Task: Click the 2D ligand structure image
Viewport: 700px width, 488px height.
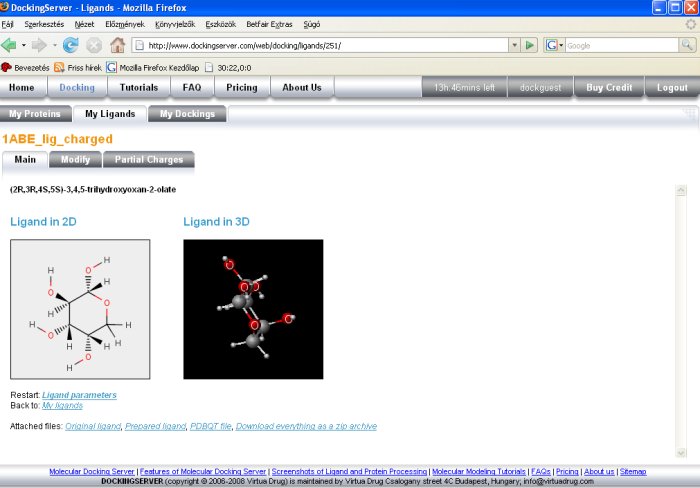Action: click(x=80, y=309)
